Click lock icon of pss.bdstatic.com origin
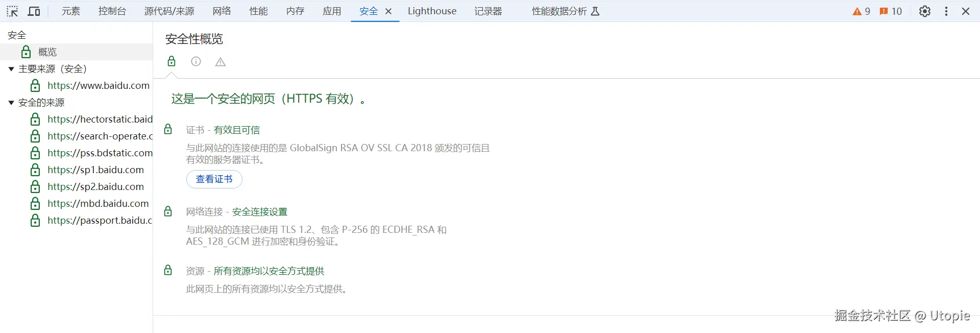The image size is (980, 333). [35, 153]
